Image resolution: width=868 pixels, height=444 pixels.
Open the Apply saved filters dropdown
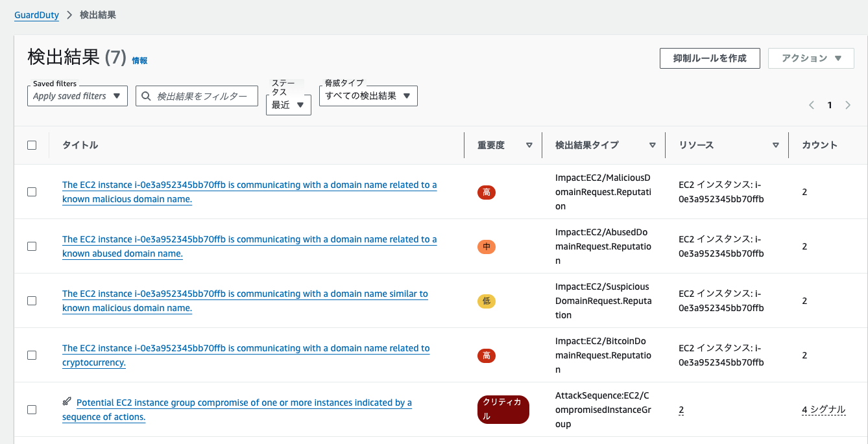coord(77,95)
